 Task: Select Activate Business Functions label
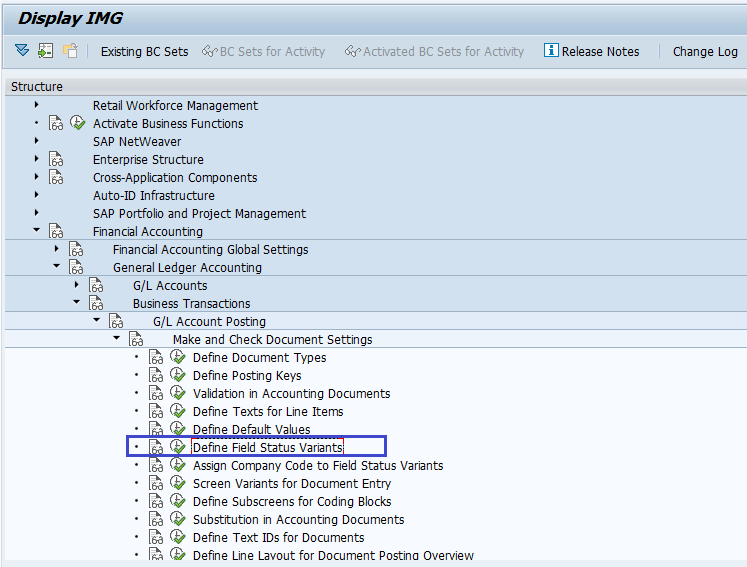click(168, 124)
